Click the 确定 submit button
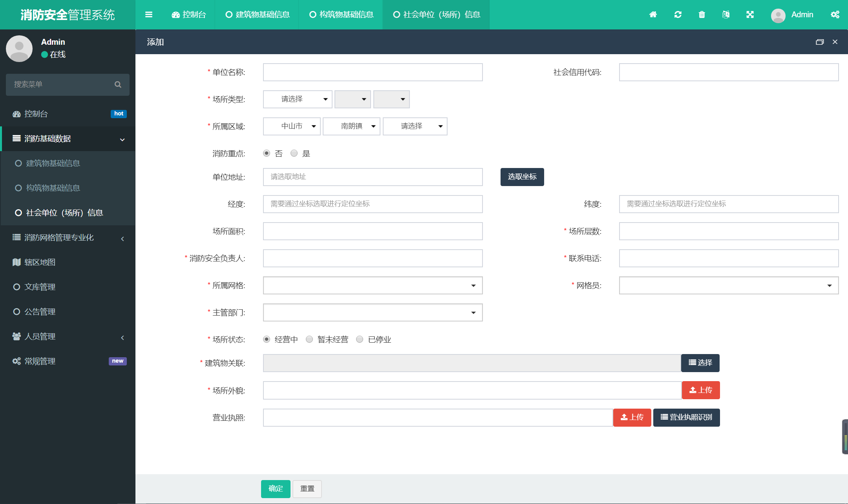 coord(276,489)
